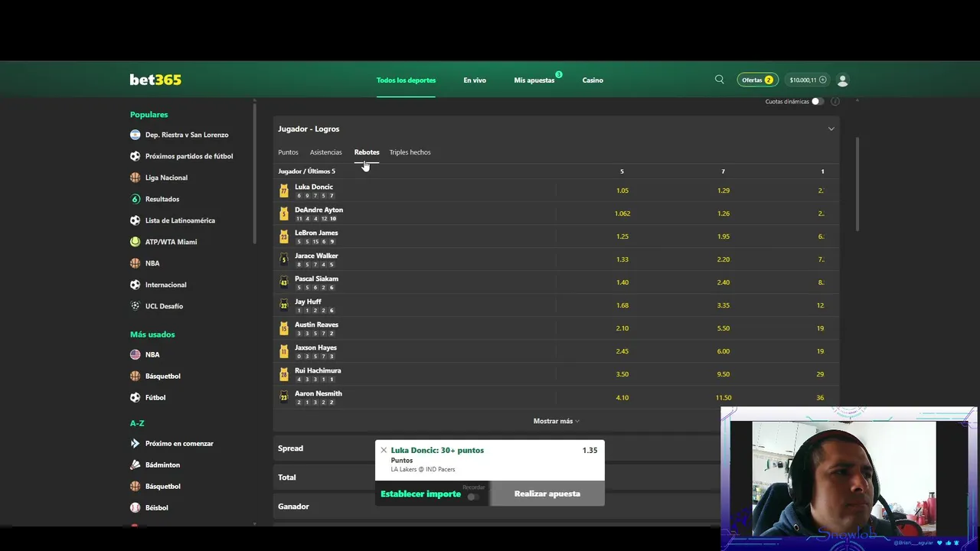This screenshot has width=980, height=551.
Task: Click Jay Huff's jersey 32 icon
Action: (x=284, y=305)
